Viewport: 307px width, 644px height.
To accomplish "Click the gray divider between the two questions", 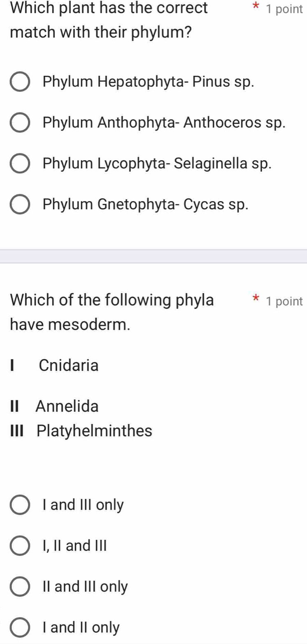I will click(153, 256).
